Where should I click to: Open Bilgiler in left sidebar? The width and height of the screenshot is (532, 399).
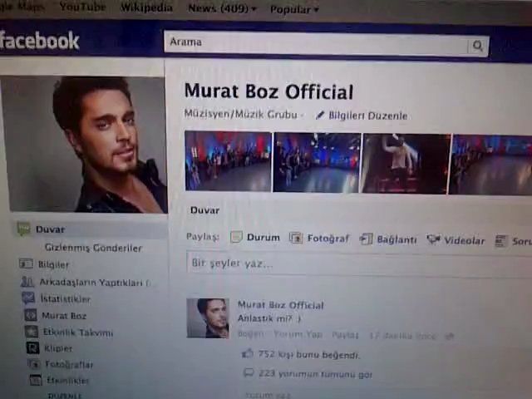pyautogui.click(x=53, y=264)
